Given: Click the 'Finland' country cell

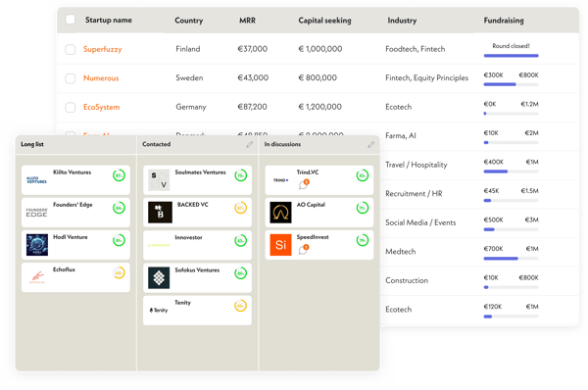Looking at the screenshot, I should pos(188,49).
